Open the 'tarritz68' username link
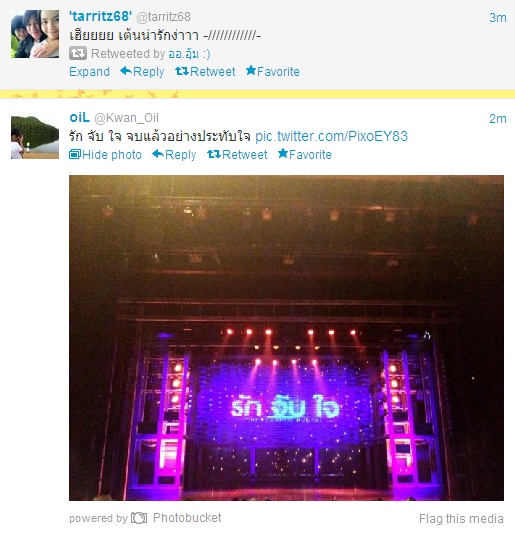Viewport: 515px width, 534px height. pyautogui.click(x=100, y=16)
